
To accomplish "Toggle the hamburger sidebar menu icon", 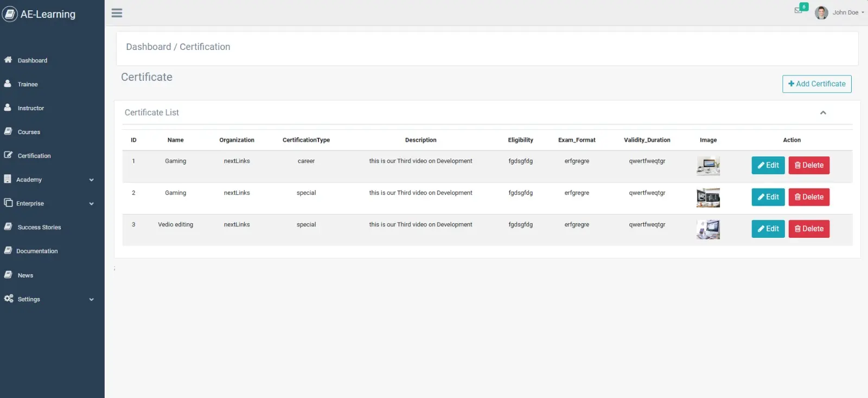I will click(117, 13).
